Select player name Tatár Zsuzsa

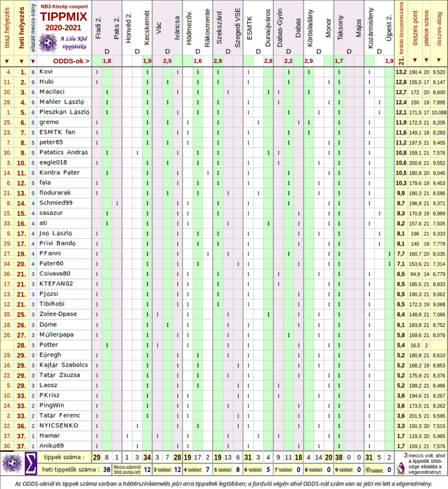point(60,375)
